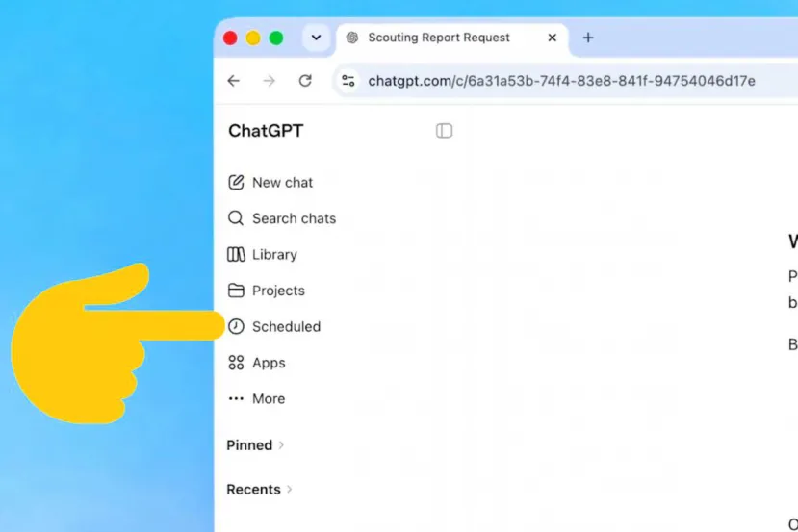Open a new browser tab with plus
The height and width of the screenshot is (532, 798).
(x=588, y=38)
